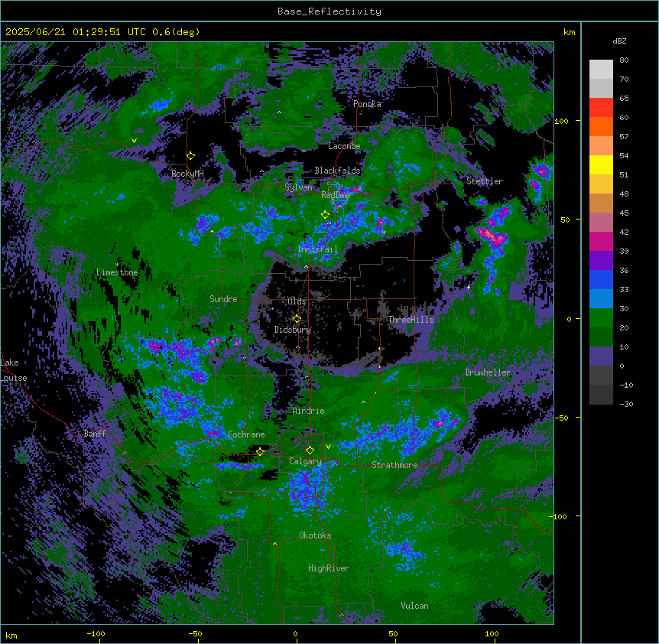
Task: Click the Banff label
Action: click(x=95, y=434)
